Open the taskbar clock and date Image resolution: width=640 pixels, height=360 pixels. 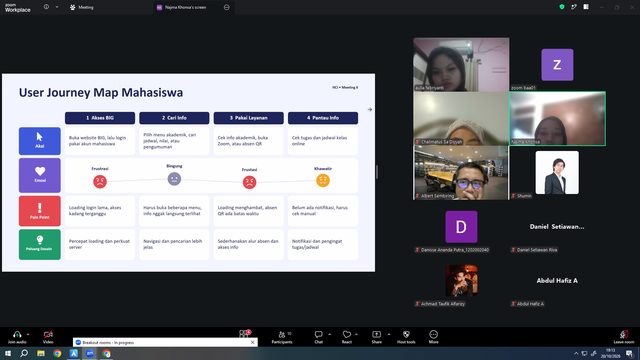point(611,353)
